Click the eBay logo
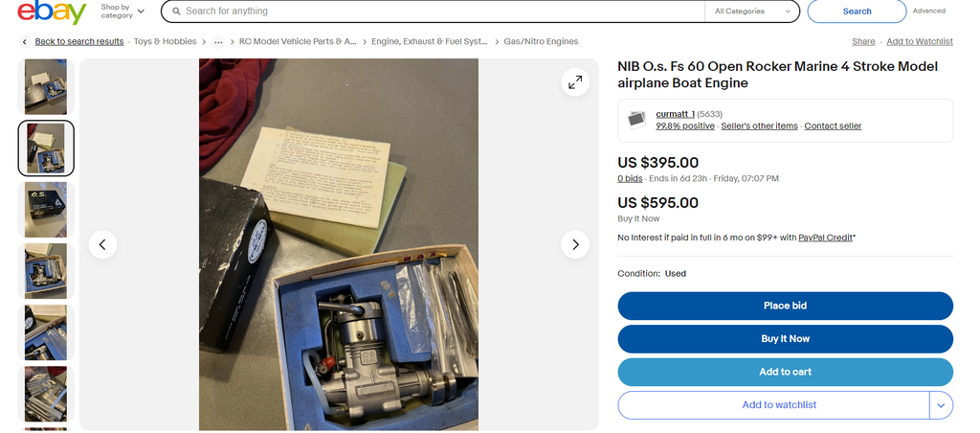This screenshot has height=433, width=980. click(52, 11)
